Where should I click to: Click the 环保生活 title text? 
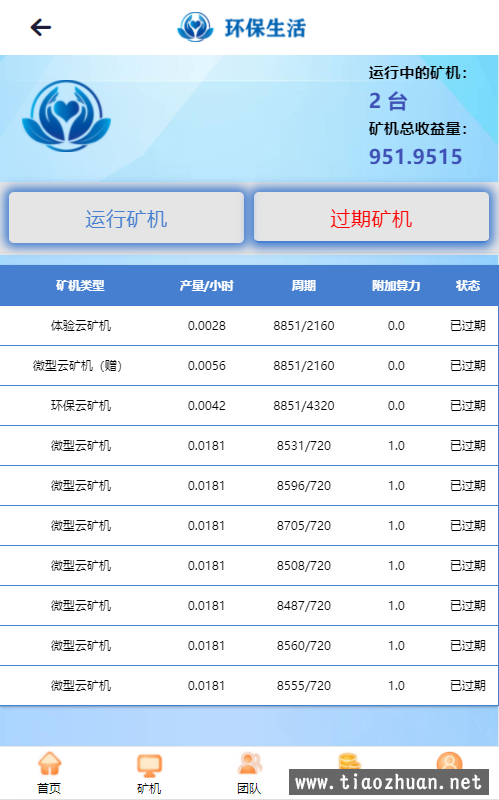[265, 28]
